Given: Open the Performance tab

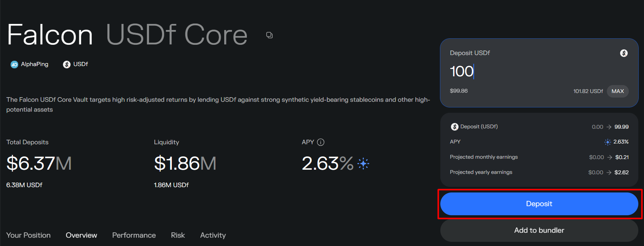Looking at the screenshot, I should click(134, 235).
